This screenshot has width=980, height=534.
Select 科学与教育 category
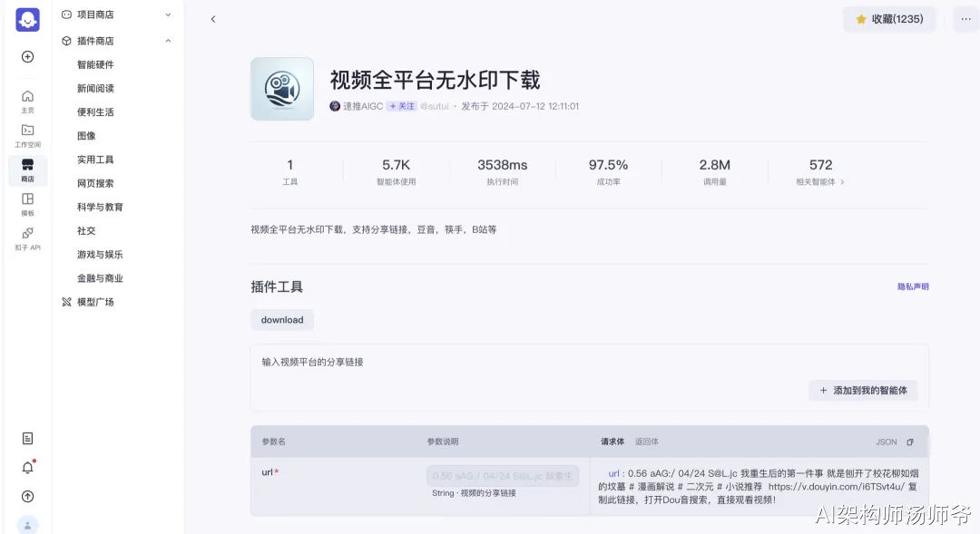(x=100, y=207)
